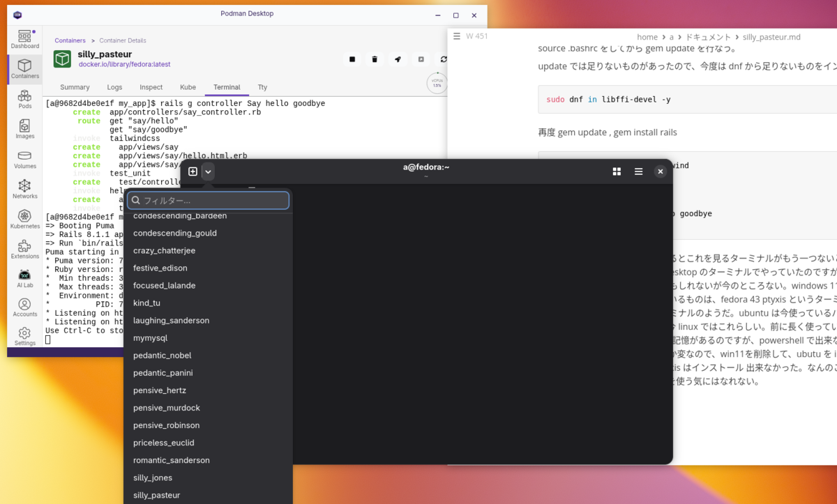This screenshot has height=504, width=837.
Task: Show tab overview grid in terminal
Action: pos(617,171)
